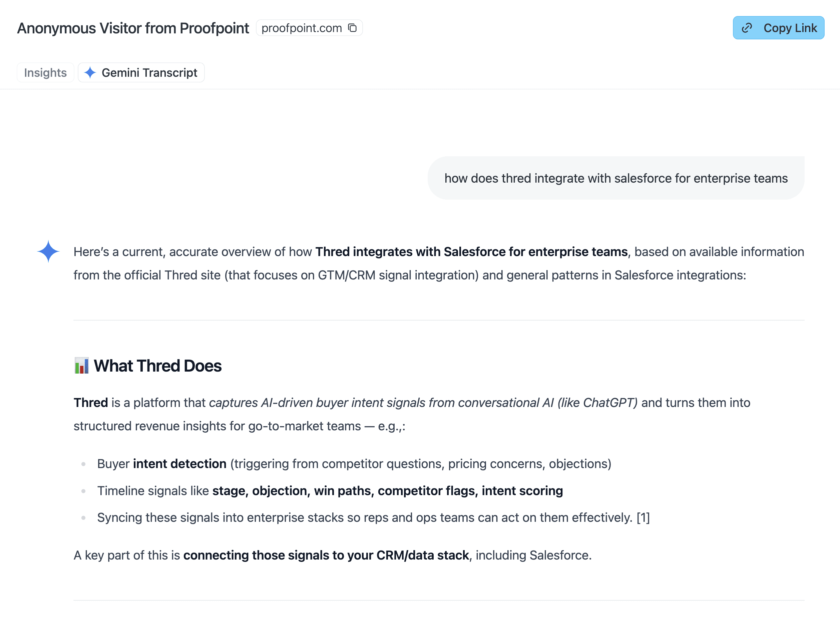Select the Timeline signals bullet point
This screenshot has height=633, width=840.
coord(330,490)
